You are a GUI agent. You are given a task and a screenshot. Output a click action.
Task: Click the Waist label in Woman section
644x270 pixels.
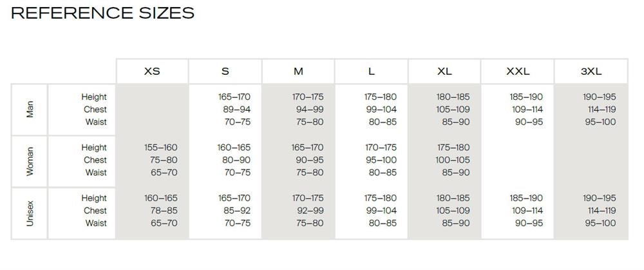96,173
